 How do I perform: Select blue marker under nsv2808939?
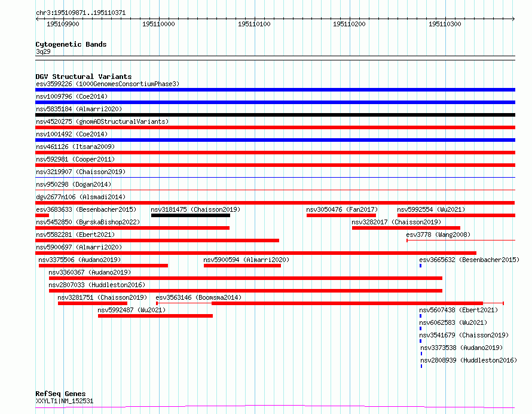coord(421,366)
